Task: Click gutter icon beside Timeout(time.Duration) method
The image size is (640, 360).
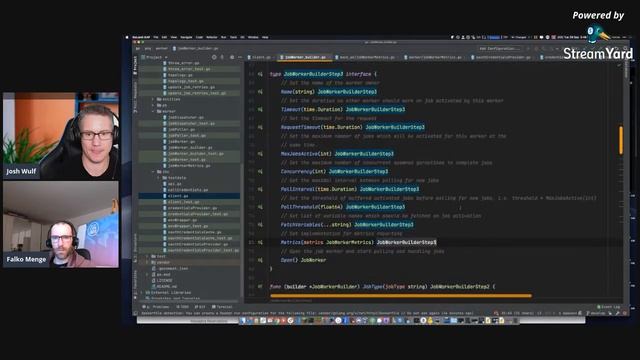Action: [260, 109]
